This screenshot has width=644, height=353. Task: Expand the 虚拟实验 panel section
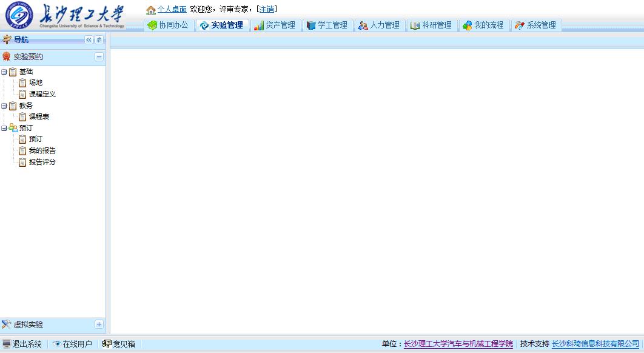99,324
